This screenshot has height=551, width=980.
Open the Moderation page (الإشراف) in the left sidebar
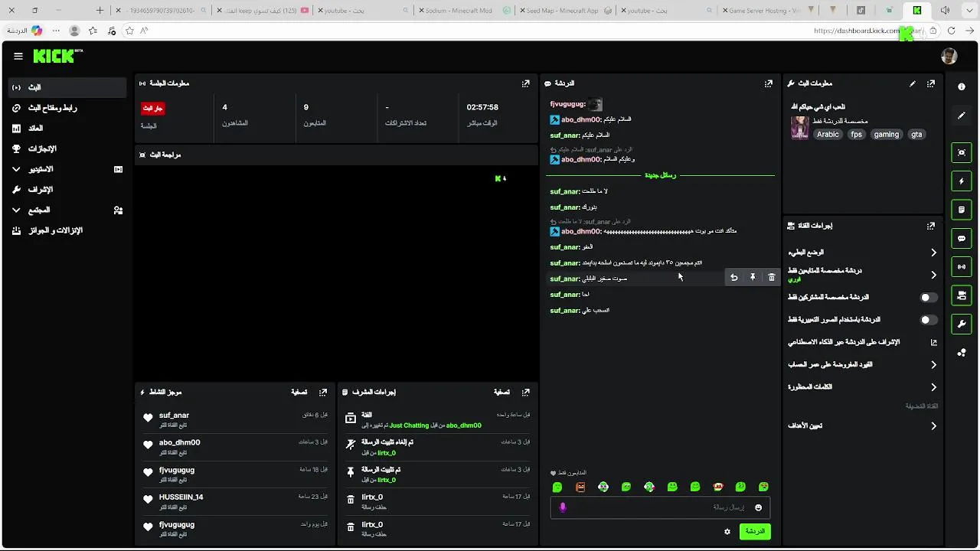coord(67,190)
